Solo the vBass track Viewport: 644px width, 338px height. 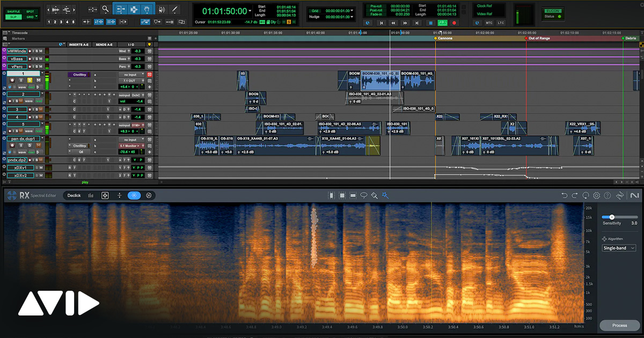(35, 58)
